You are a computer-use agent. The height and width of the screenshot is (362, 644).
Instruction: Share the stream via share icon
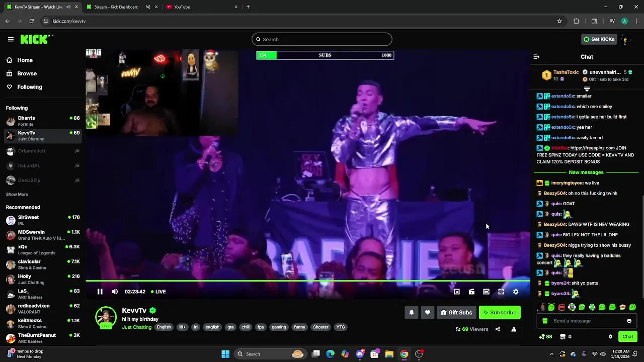[498, 329]
